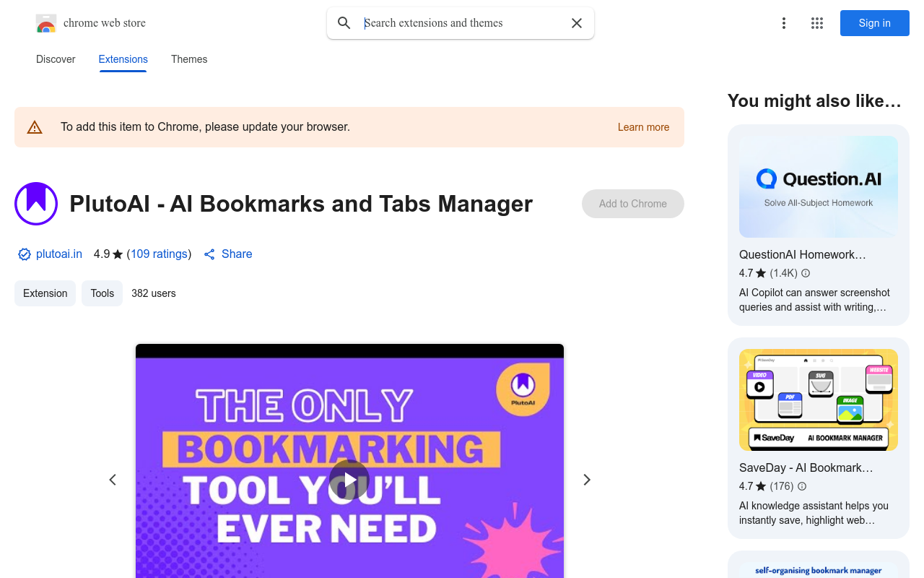Click the PlutoAI extension title heading

point(301,204)
